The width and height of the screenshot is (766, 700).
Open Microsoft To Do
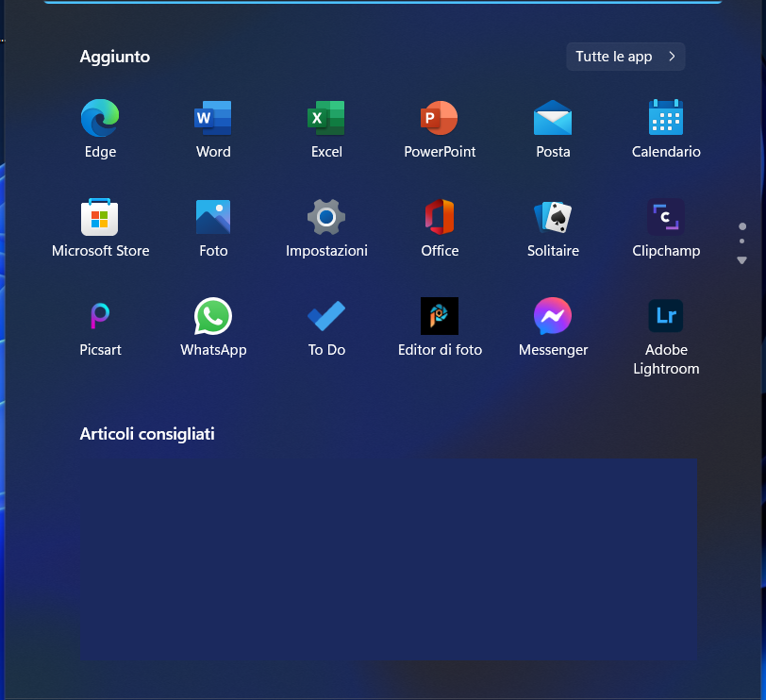pyautogui.click(x=326, y=327)
